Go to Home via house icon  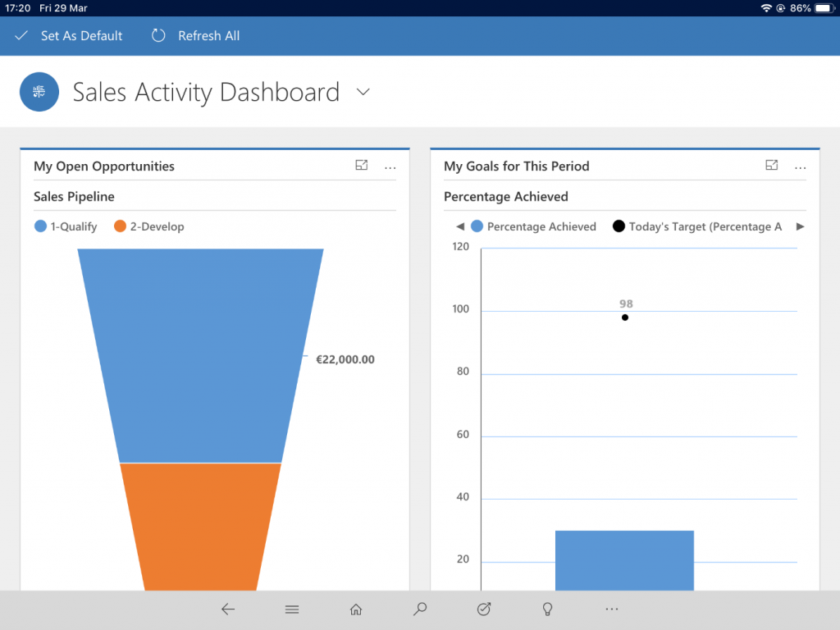[x=356, y=609]
